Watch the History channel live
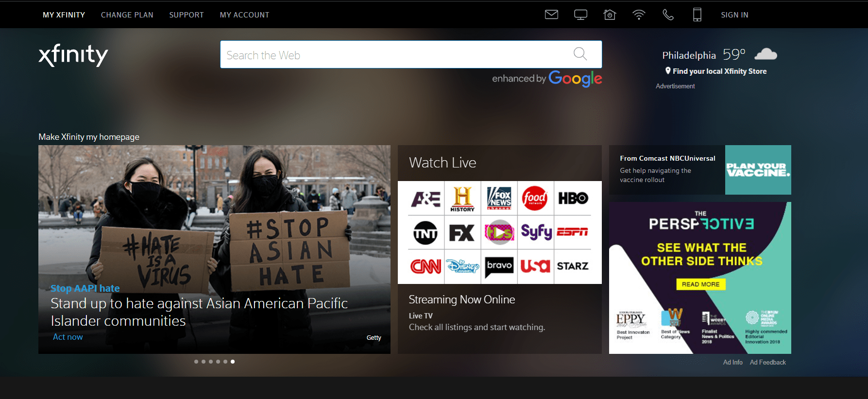Screen dimensions: 868x399 (x=462, y=199)
